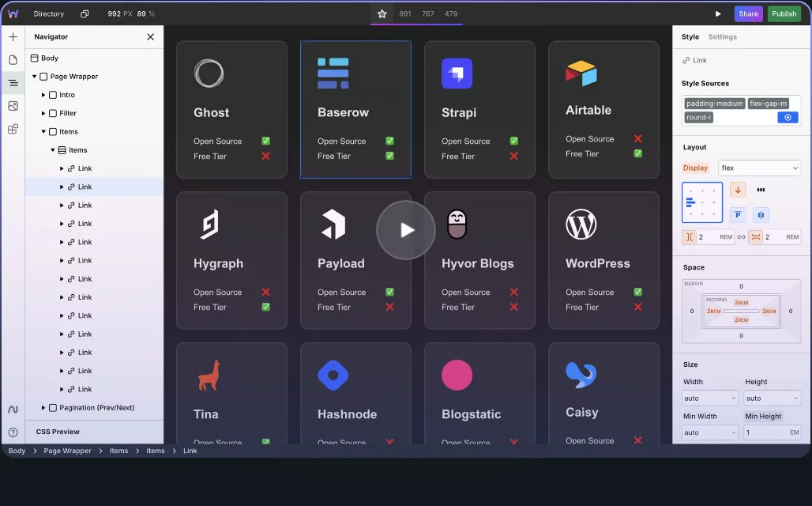This screenshot has width=812, height=506.
Task: Open the Navigator panel icon
Action: tap(13, 83)
